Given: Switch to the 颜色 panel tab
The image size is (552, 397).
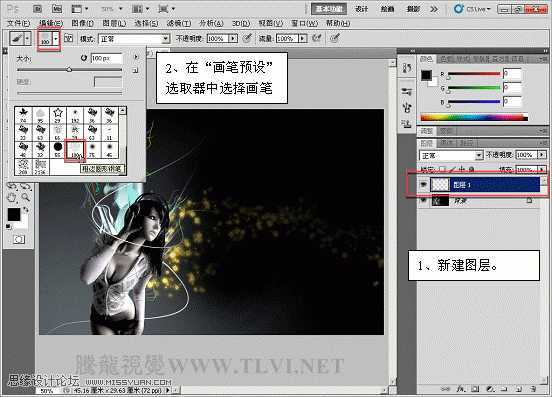Looking at the screenshot, I should (x=427, y=59).
